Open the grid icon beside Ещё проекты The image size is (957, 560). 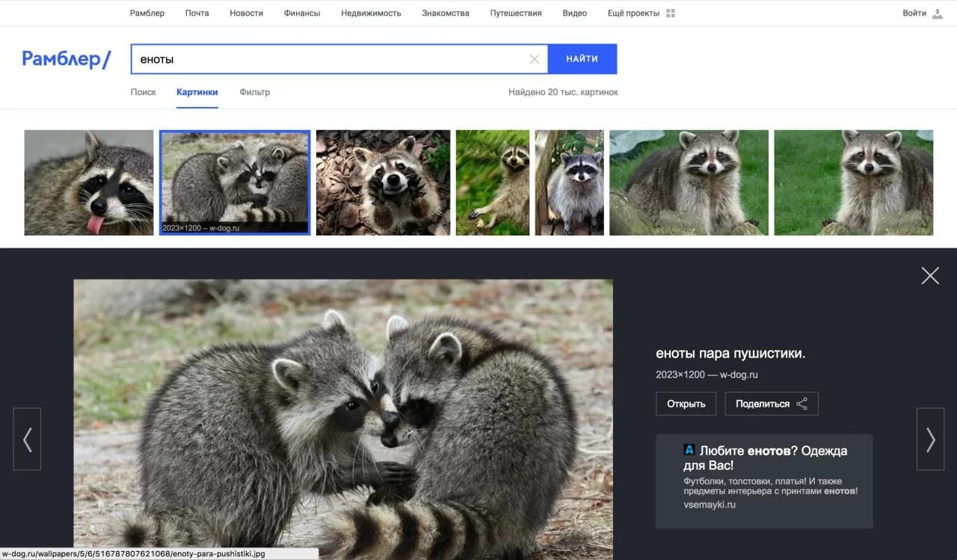pos(670,13)
